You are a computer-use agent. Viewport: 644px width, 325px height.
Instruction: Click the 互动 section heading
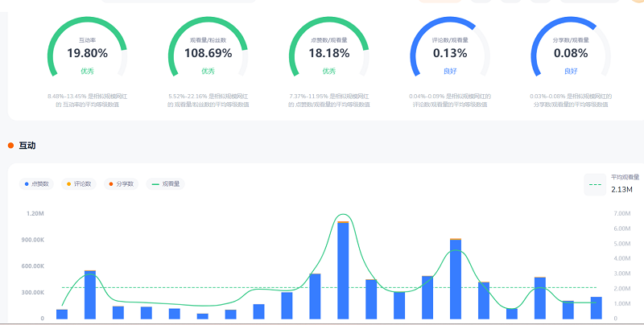pyautogui.click(x=27, y=146)
